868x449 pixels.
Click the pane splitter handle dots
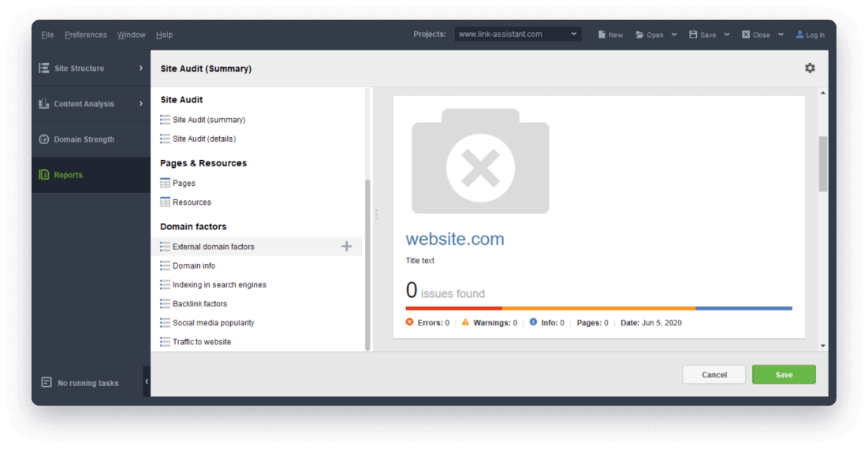pos(376,214)
